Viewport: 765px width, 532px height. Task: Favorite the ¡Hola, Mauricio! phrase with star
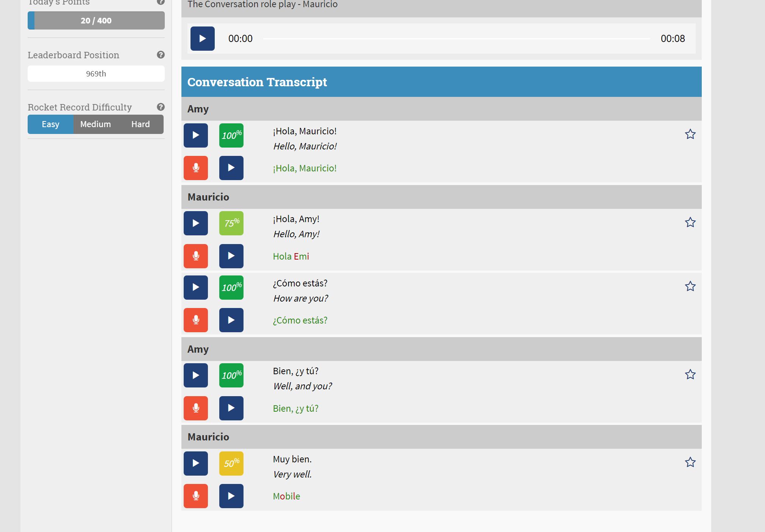pyautogui.click(x=690, y=134)
